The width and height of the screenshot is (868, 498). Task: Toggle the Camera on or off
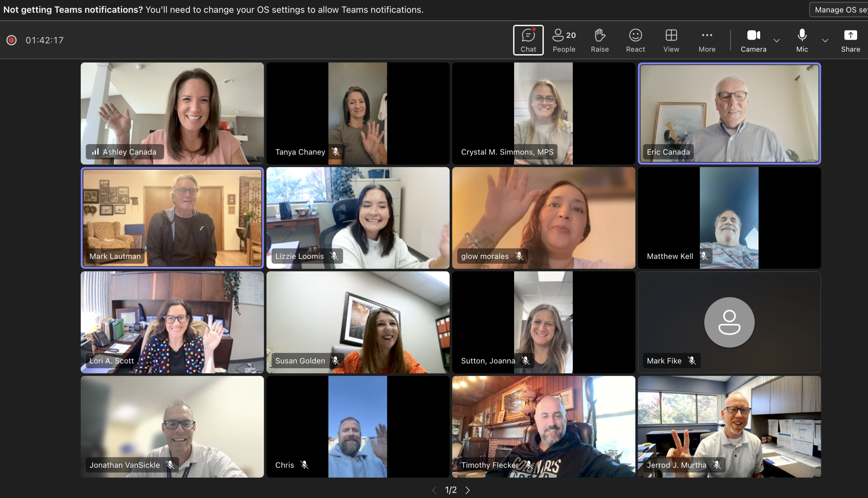pos(753,40)
